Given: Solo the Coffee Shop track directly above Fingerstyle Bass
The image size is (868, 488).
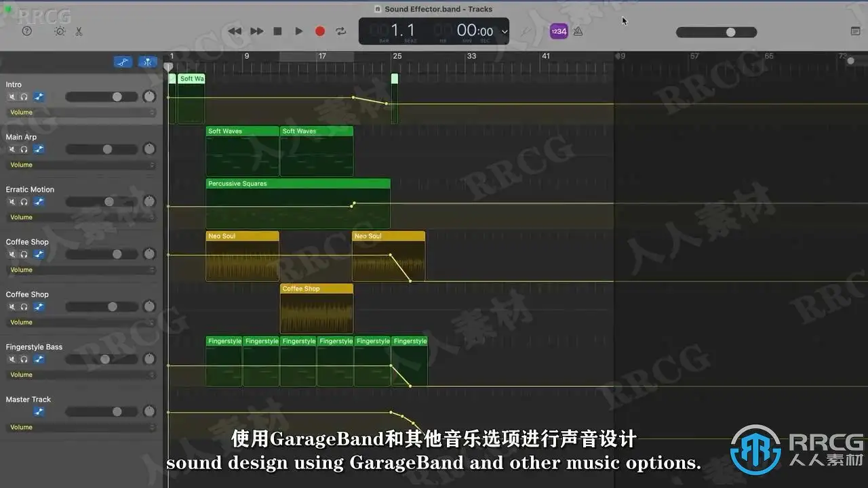Looking at the screenshot, I should pyautogui.click(x=24, y=307).
